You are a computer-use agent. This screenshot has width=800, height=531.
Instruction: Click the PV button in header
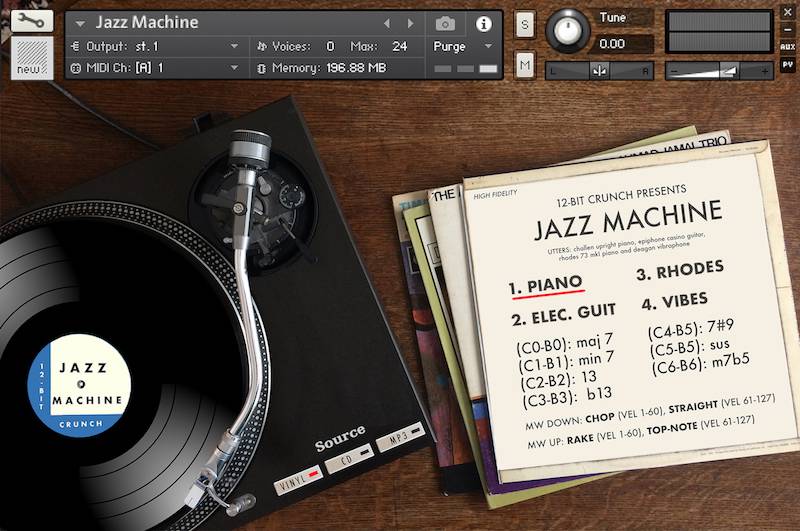[788, 62]
